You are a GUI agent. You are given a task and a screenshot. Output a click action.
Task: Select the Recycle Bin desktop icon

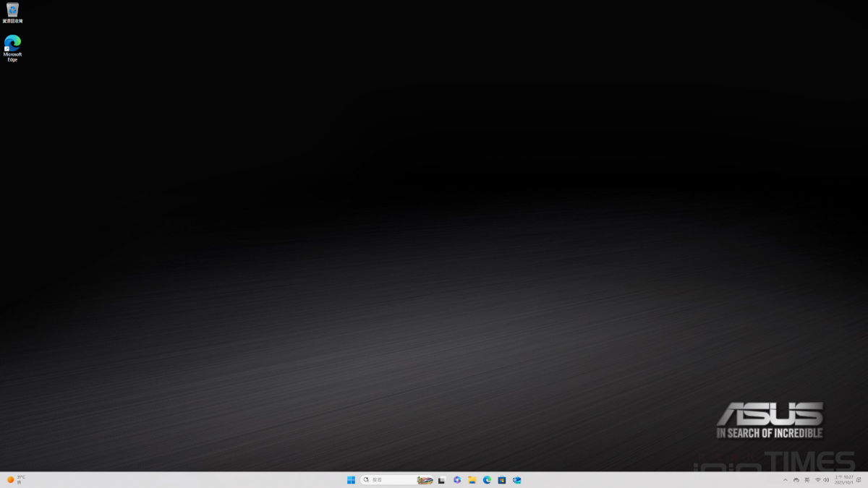[x=12, y=11]
